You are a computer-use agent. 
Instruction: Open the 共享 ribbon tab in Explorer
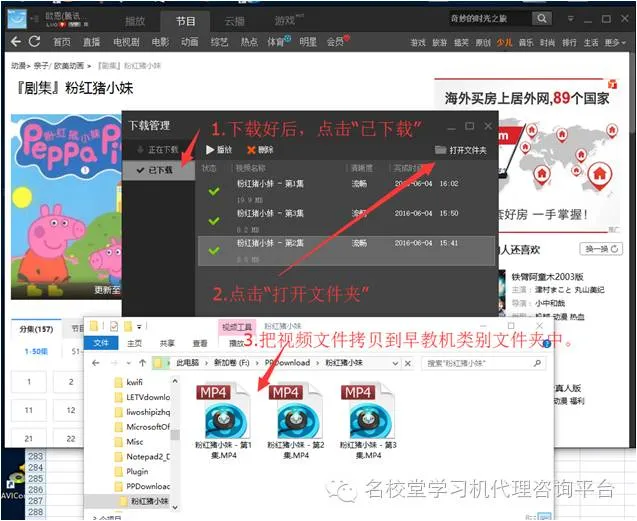[167, 343]
